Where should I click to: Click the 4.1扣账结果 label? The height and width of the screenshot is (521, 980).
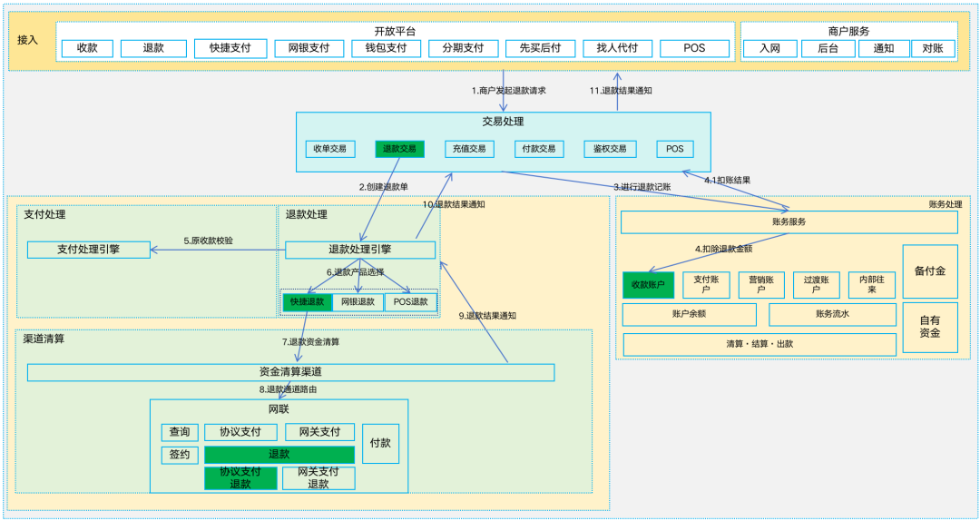(728, 180)
